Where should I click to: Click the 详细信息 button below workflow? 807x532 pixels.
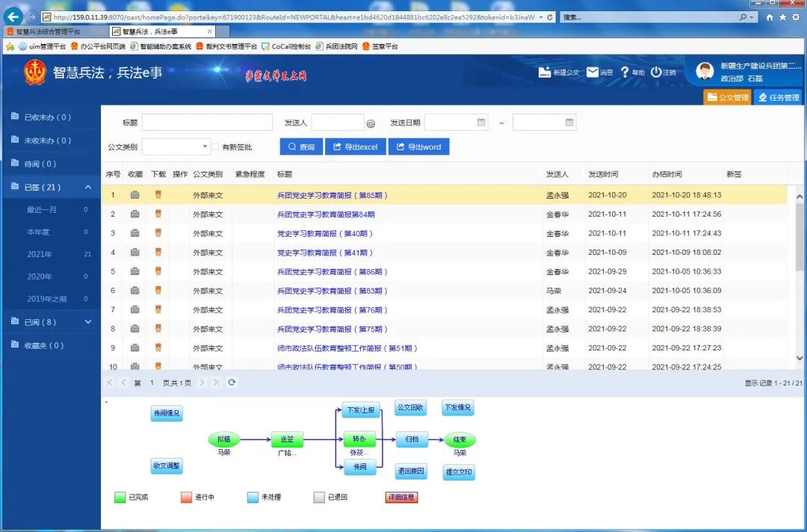point(401,497)
